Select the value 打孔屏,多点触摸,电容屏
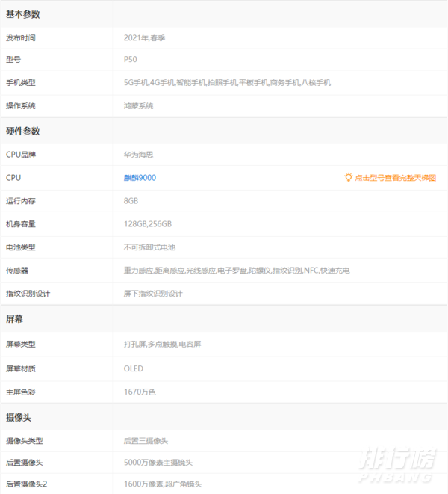This screenshot has width=448, height=494. pos(163,344)
